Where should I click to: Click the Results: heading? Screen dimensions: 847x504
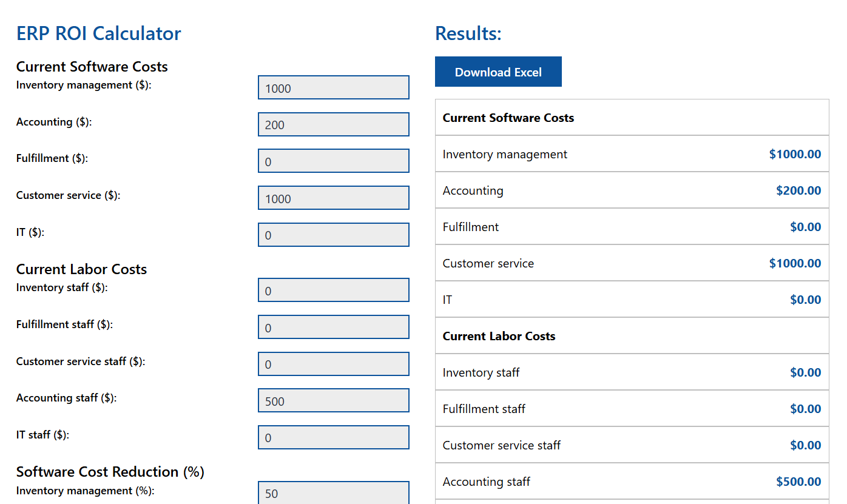coord(468,33)
